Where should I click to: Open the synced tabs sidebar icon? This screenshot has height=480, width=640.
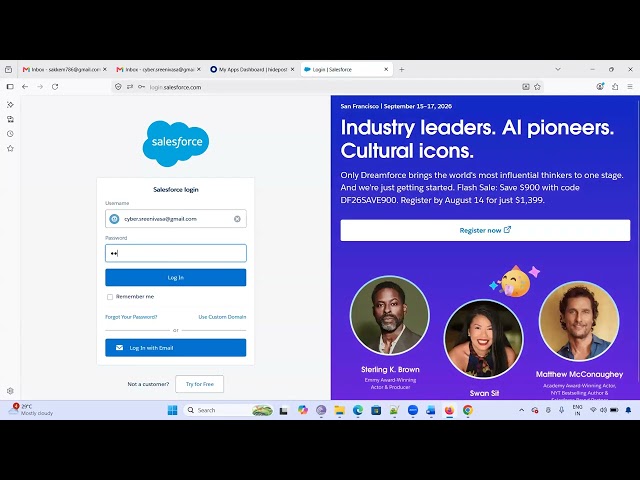pos(11,119)
